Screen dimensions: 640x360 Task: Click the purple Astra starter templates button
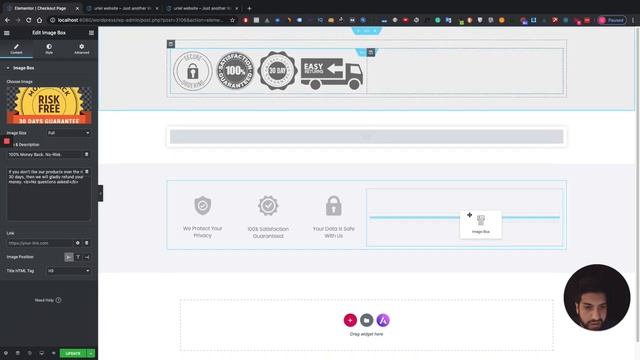coord(383,320)
